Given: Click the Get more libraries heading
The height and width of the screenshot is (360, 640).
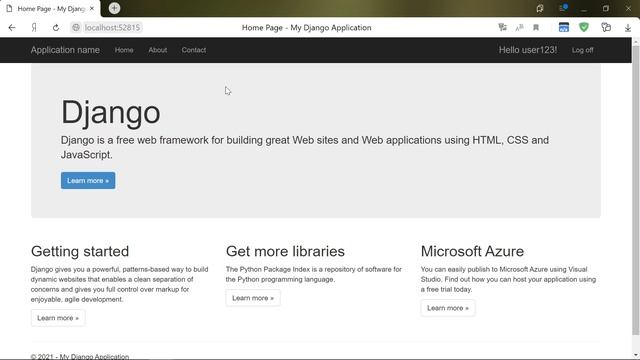Looking at the screenshot, I should click(x=285, y=251).
